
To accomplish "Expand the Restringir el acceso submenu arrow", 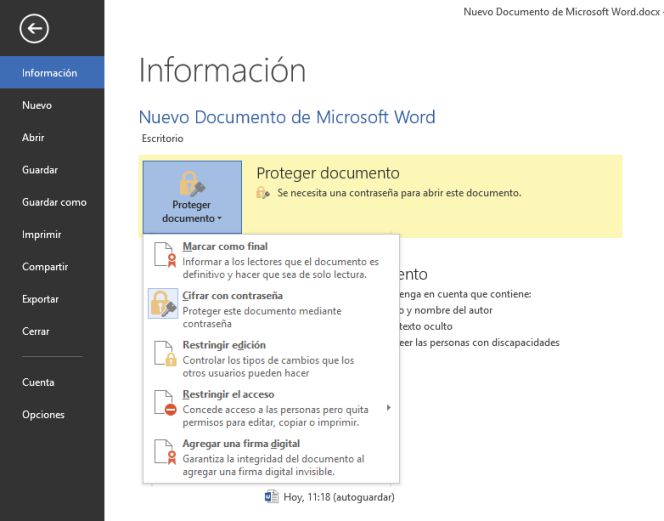I will coord(388,408).
